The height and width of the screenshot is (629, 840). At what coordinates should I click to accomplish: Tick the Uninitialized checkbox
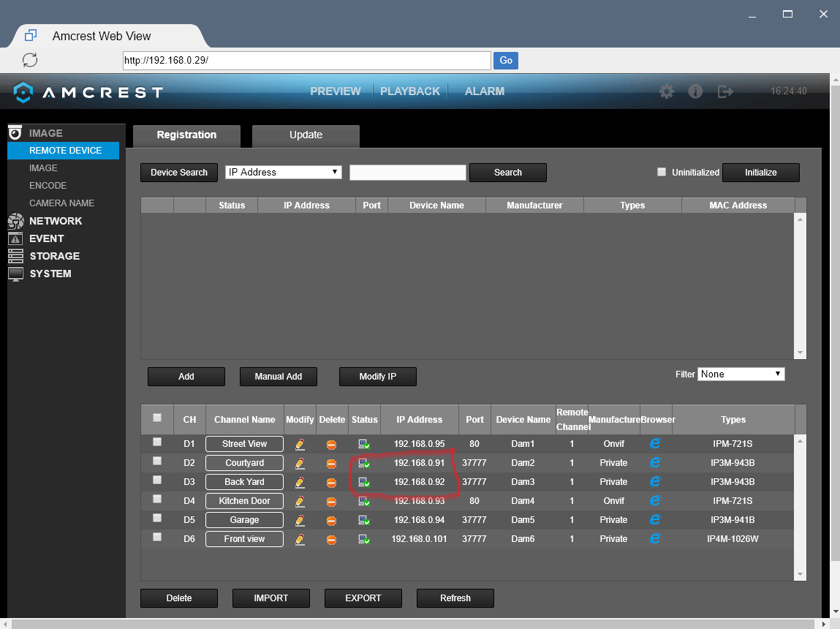pyautogui.click(x=662, y=172)
